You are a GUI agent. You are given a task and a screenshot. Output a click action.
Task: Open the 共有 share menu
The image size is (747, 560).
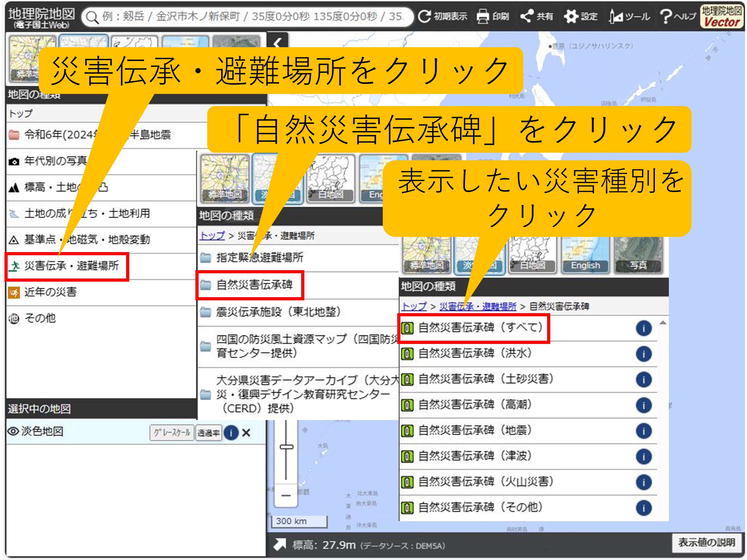[537, 16]
